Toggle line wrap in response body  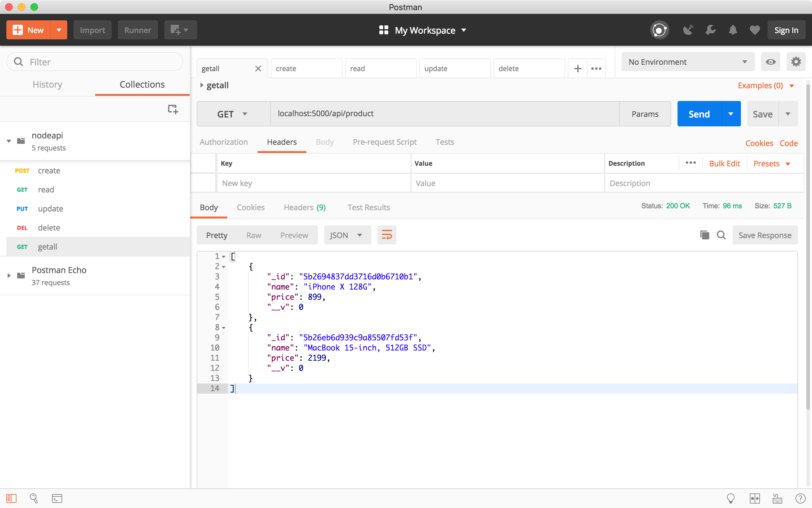click(x=387, y=235)
